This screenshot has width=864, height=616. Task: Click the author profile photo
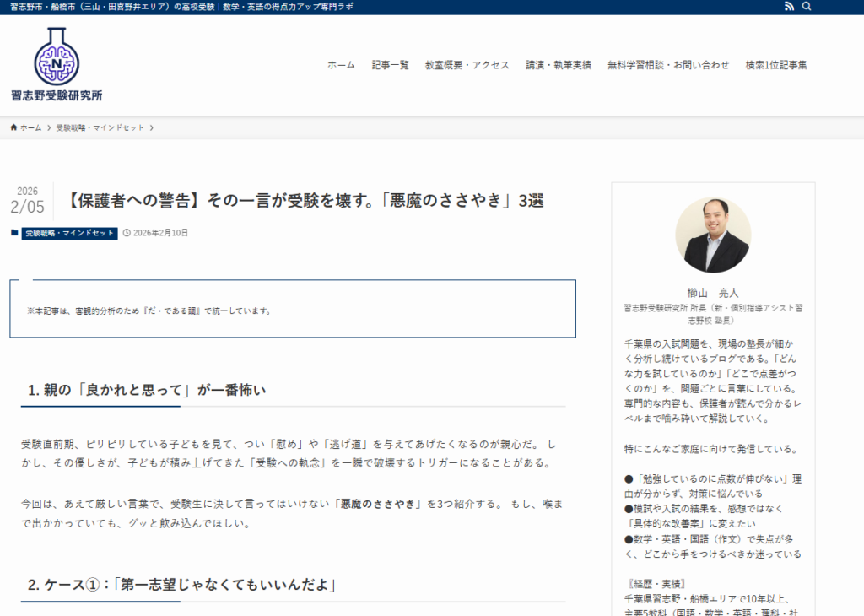(x=713, y=235)
